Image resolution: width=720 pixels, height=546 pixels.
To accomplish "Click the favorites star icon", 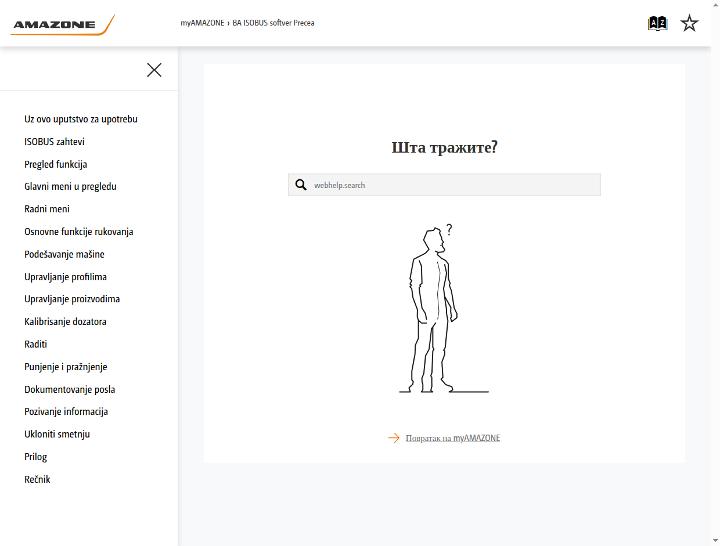I will pyautogui.click(x=689, y=23).
